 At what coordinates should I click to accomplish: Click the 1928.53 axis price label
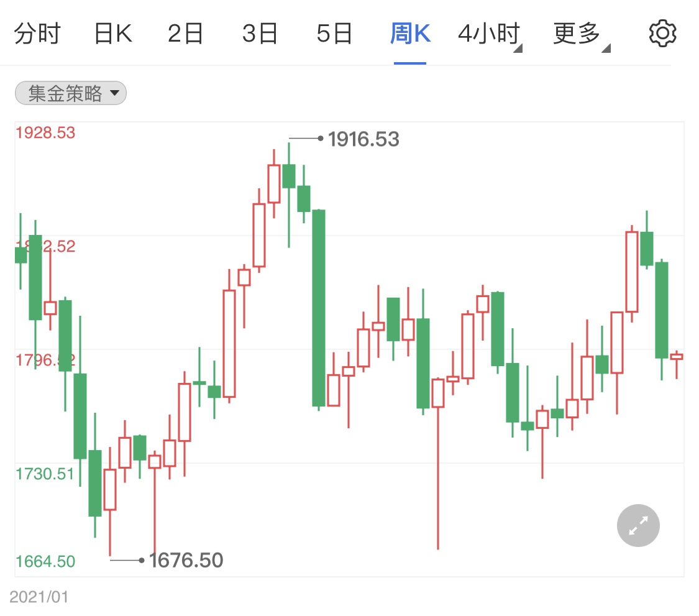point(45,132)
